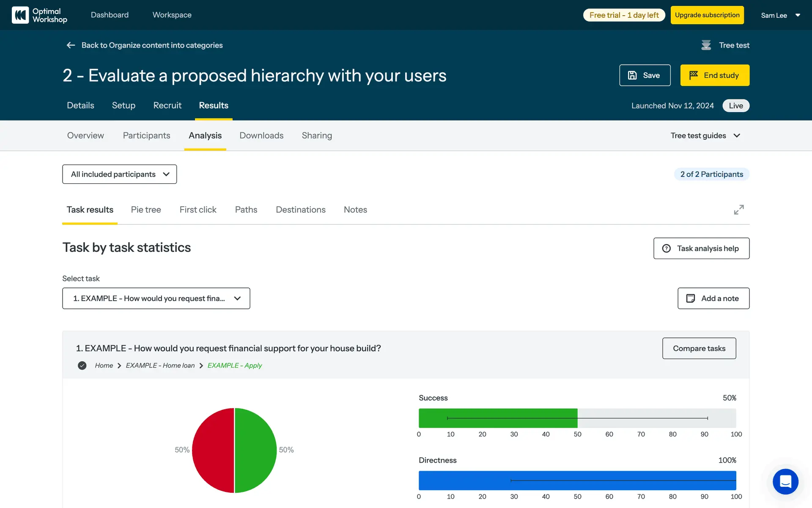Switch to the Pie tree tab
812x508 pixels.
[x=146, y=210]
